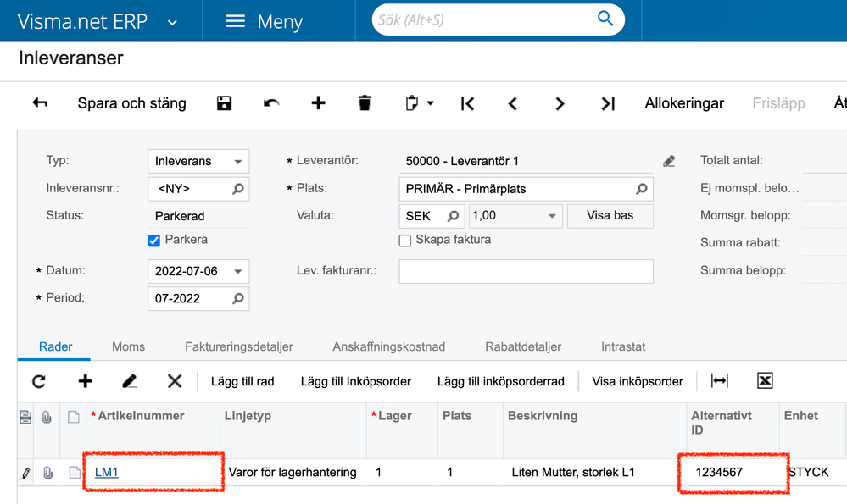The width and height of the screenshot is (847, 504).
Task: Select the STYCK unit cell
Action: [812, 472]
